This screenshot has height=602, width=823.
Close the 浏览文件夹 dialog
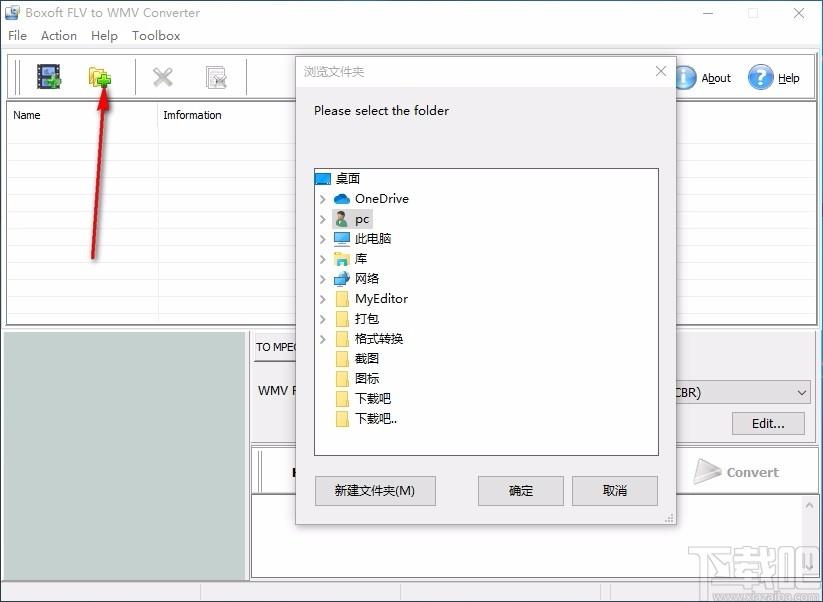pyautogui.click(x=661, y=71)
